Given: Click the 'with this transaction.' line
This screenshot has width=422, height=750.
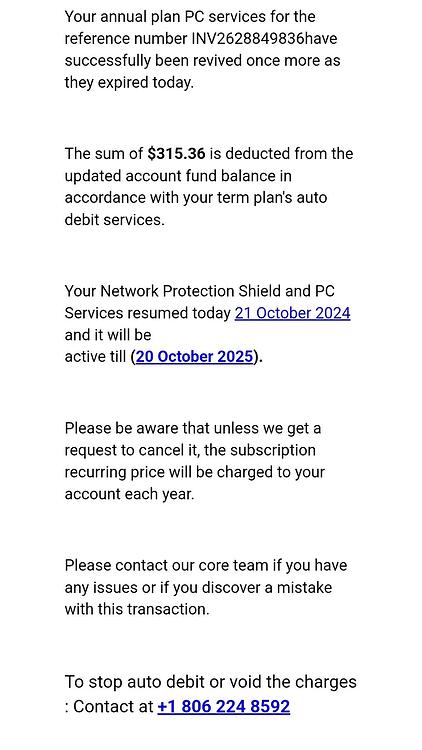Looking at the screenshot, I should coord(137,609).
